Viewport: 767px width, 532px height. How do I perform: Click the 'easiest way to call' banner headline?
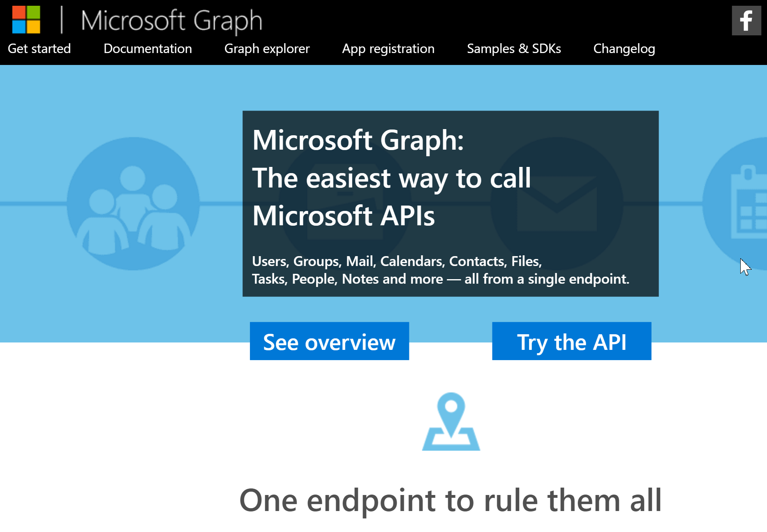pyautogui.click(x=391, y=178)
